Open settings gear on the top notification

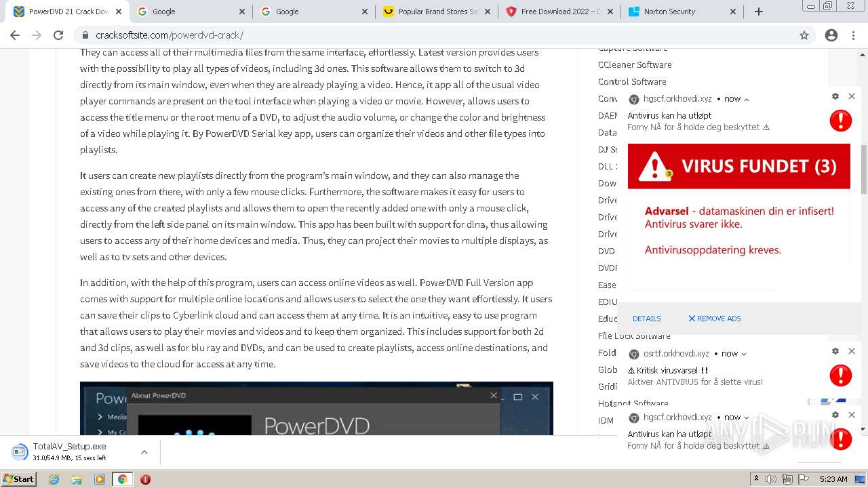[835, 96]
